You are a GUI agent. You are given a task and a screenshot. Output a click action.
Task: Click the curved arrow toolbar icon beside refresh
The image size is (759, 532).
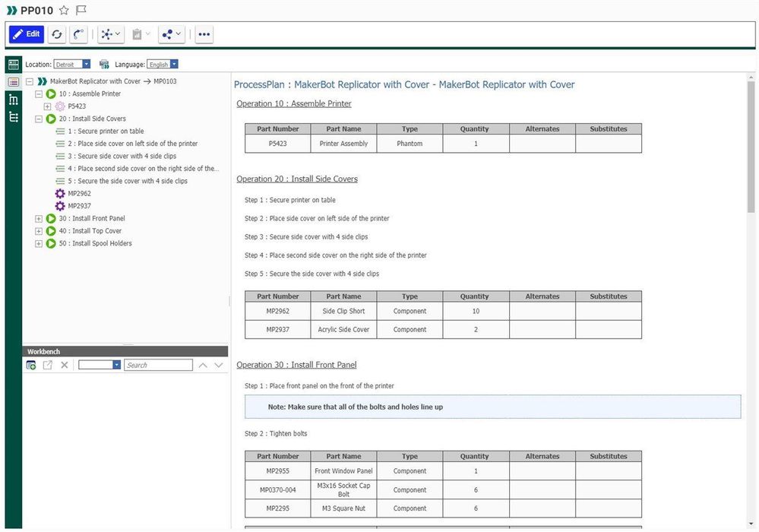pos(78,34)
